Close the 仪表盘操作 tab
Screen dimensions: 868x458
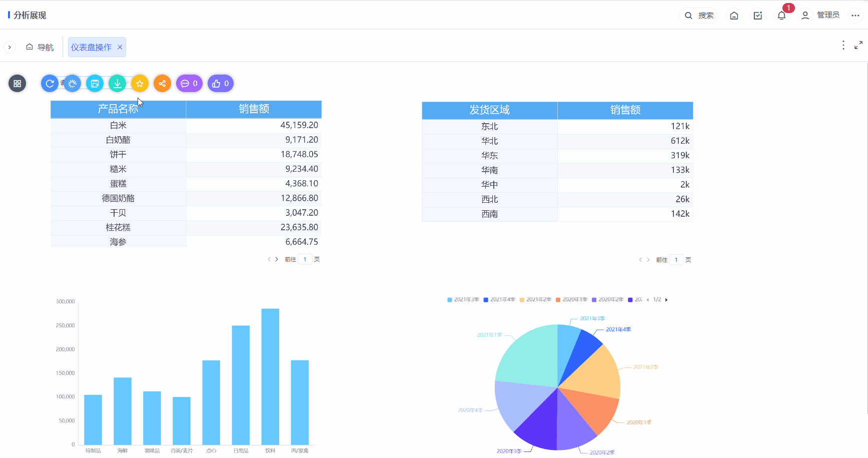[120, 47]
